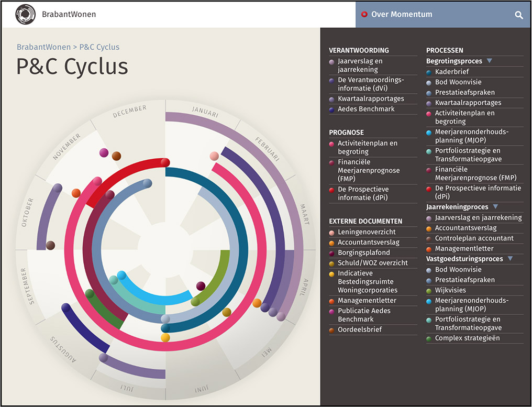Viewport: 532px width, 407px height.
Task: Click the BrabantWonen circular logo icon
Action: coord(25,14)
